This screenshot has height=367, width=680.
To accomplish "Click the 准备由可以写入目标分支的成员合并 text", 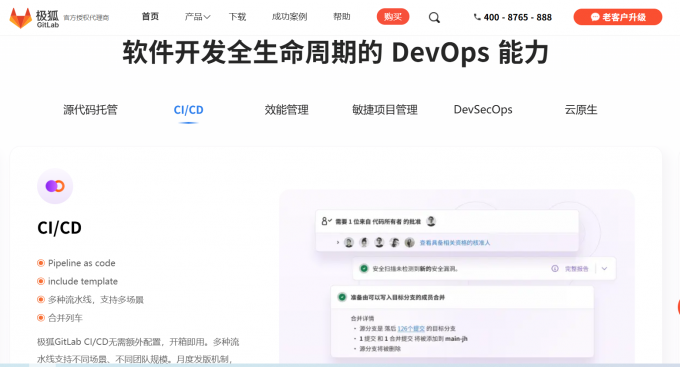I will pos(397,298).
